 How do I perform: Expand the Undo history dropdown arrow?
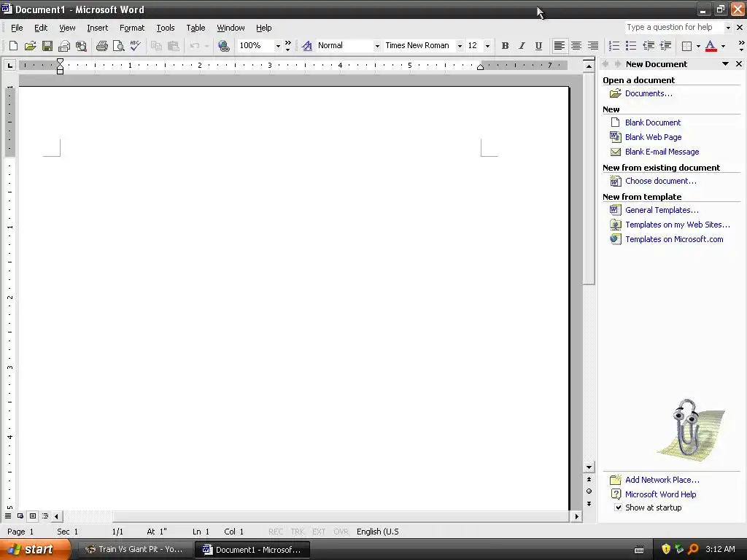click(x=206, y=46)
